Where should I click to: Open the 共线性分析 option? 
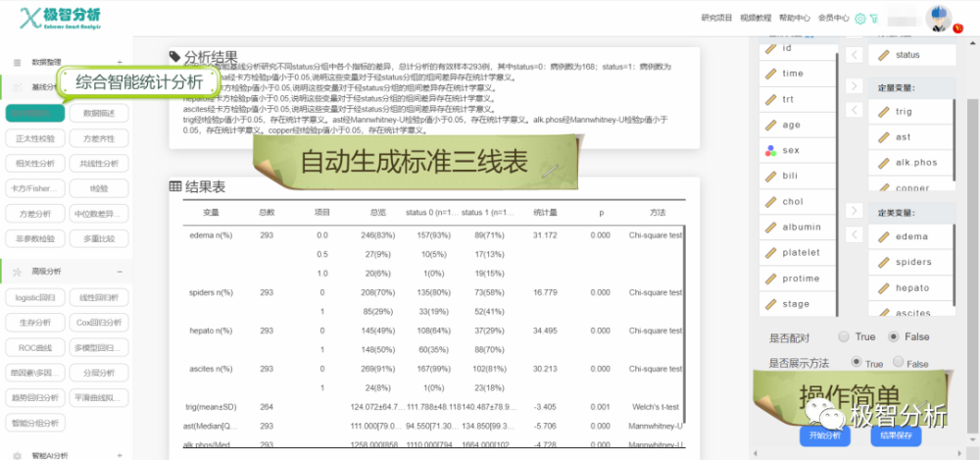click(x=99, y=164)
